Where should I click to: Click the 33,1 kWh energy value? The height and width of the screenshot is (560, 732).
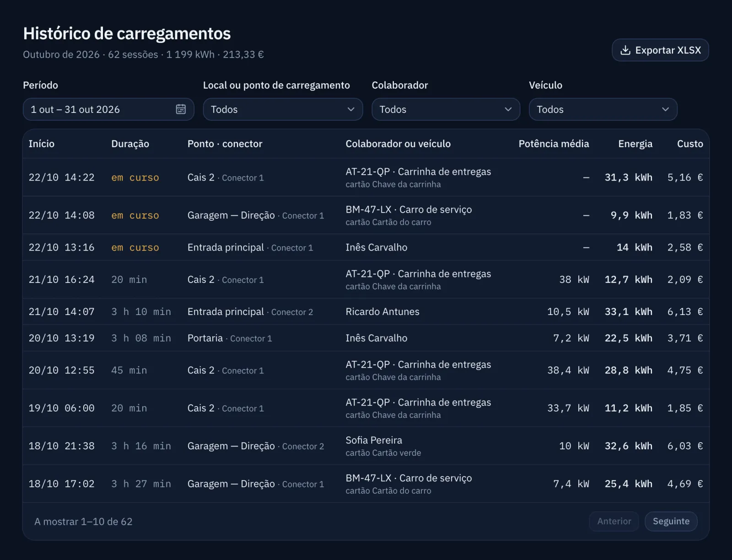[x=628, y=312]
